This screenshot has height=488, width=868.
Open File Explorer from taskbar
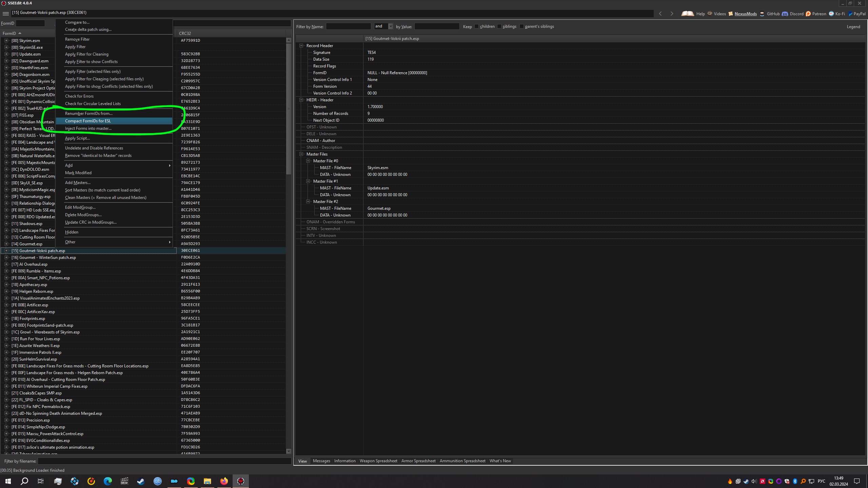pyautogui.click(x=208, y=481)
